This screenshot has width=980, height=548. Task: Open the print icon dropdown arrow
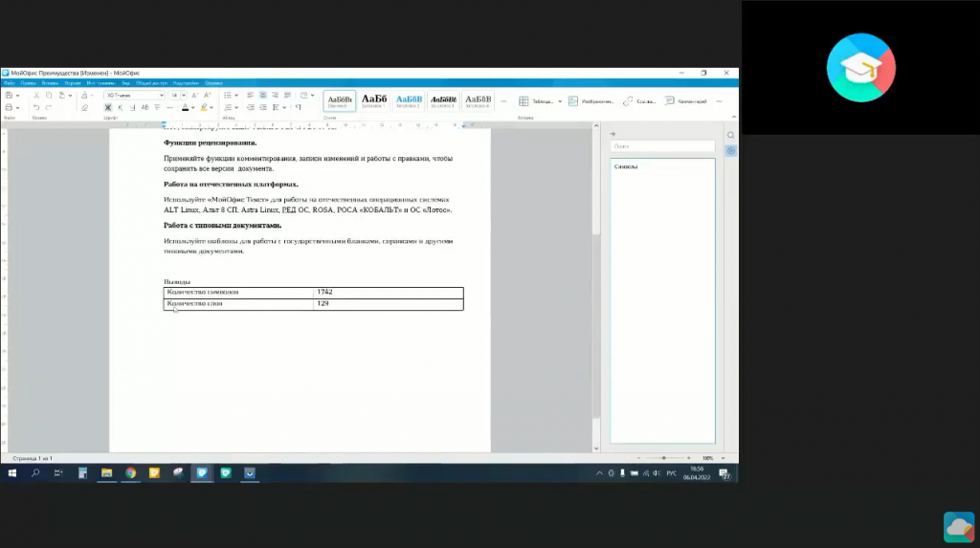click(17, 107)
